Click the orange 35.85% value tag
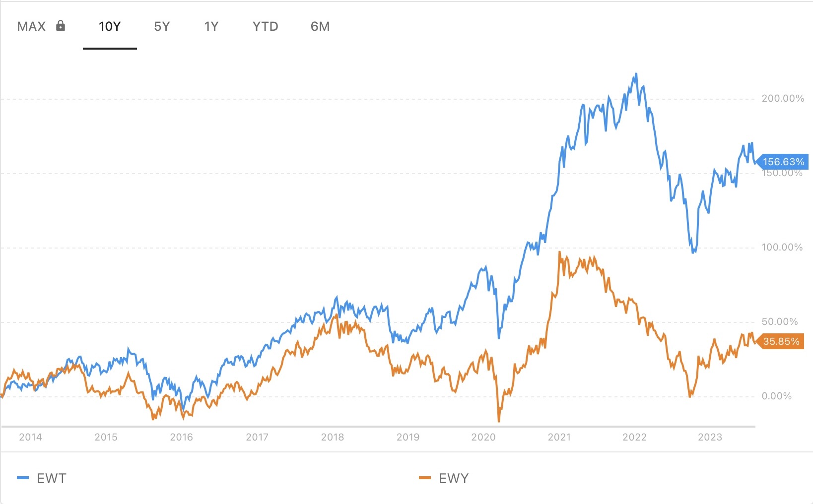The image size is (813, 504). tap(781, 341)
